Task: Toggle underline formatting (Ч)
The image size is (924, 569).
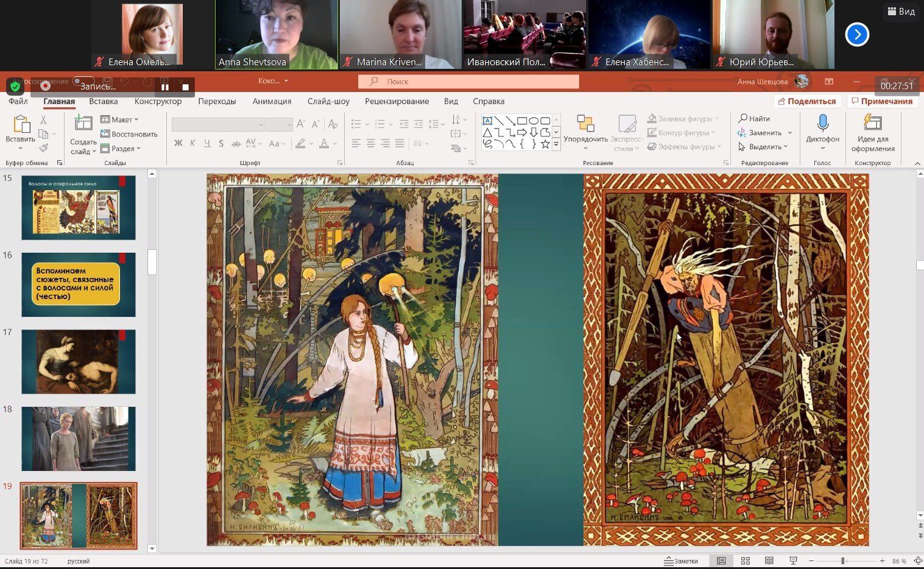Action: click(x=207, y=144)
